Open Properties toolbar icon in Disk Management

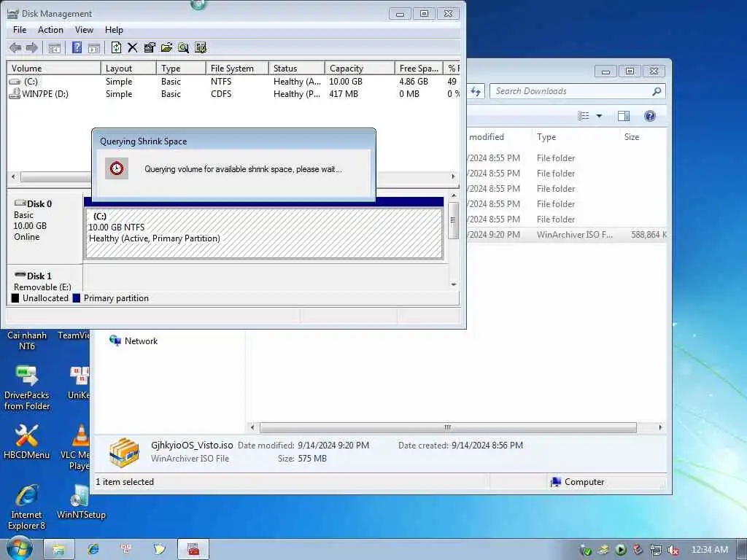150,47
